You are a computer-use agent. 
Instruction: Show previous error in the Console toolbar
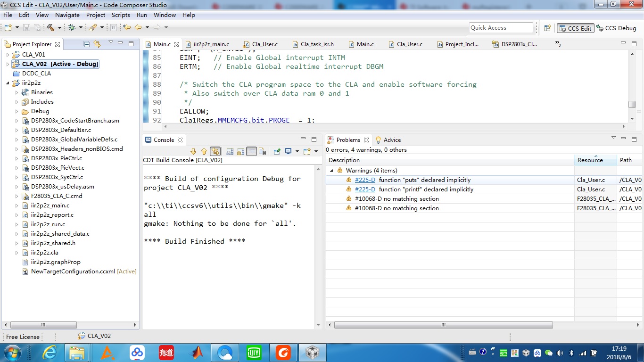point(204,151)
